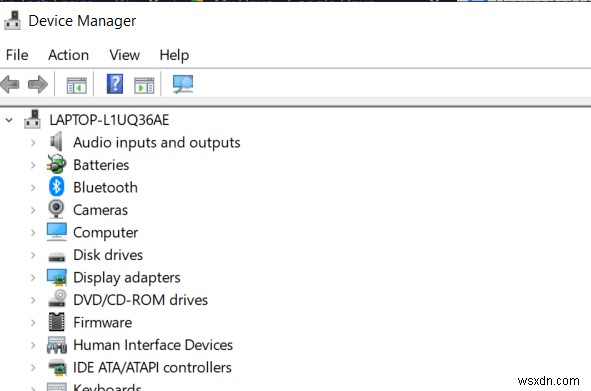Click Show/Hide Console Tree toolbar icon
Screen dimensions: 591x391
point(77,85)
